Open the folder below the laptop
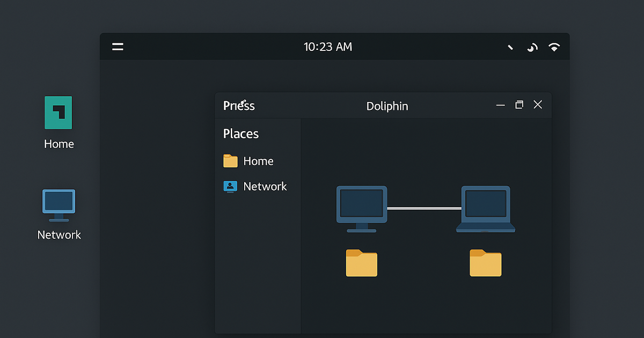The image size is (644, 338). click(x=485, y=263)
